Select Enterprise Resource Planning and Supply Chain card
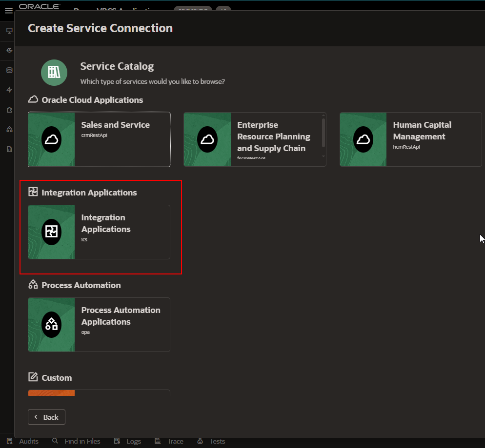 pyautogui.click(x=255, y=139)
